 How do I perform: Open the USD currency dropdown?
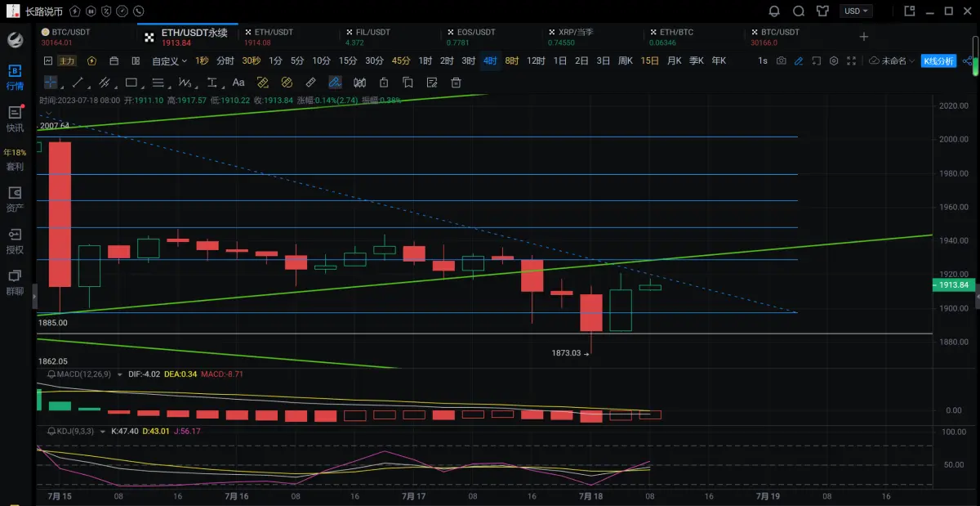click(x=857, y=11)
